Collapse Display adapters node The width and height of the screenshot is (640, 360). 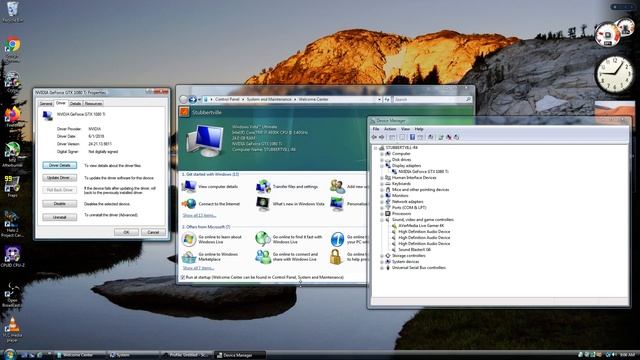click(382, 166)
